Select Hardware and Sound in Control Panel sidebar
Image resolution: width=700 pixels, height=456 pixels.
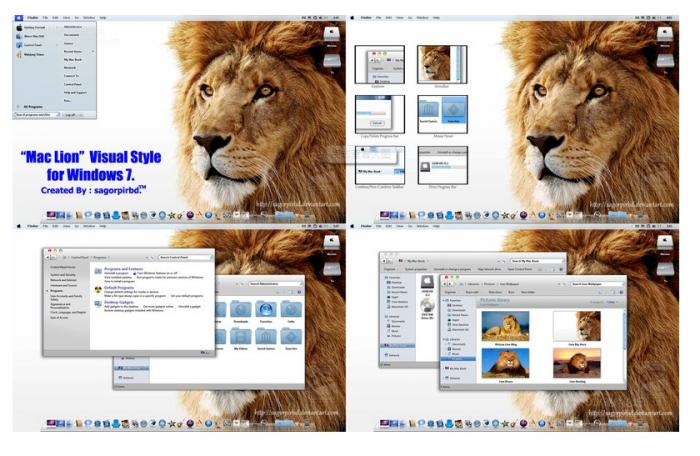tap(64, 285)
